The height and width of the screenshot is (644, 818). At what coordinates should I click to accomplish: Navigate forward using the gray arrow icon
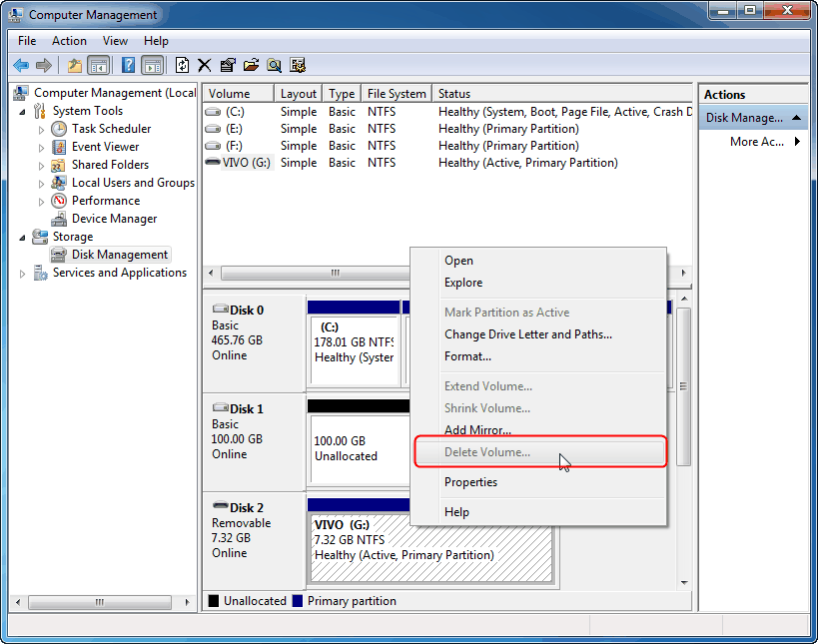pos(44,65)
